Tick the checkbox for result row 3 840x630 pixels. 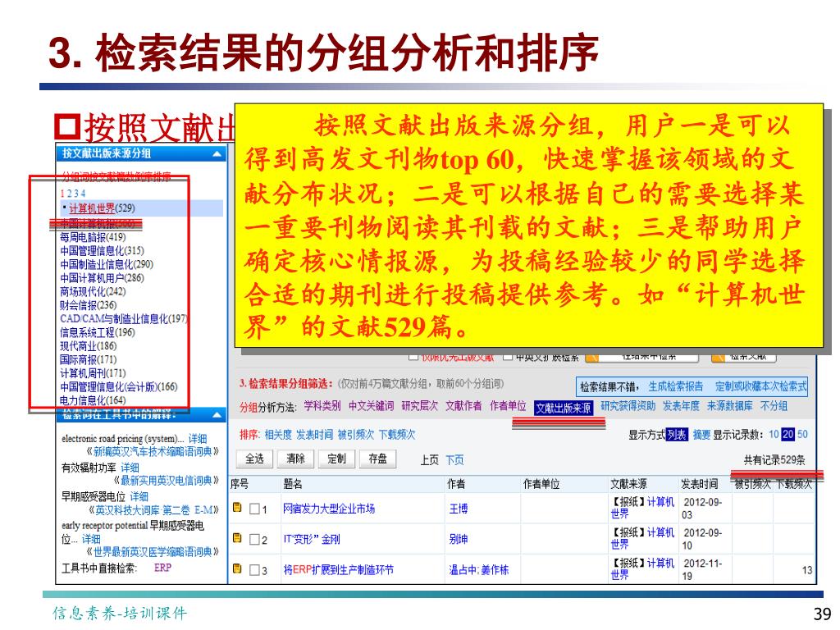point(254,570)
